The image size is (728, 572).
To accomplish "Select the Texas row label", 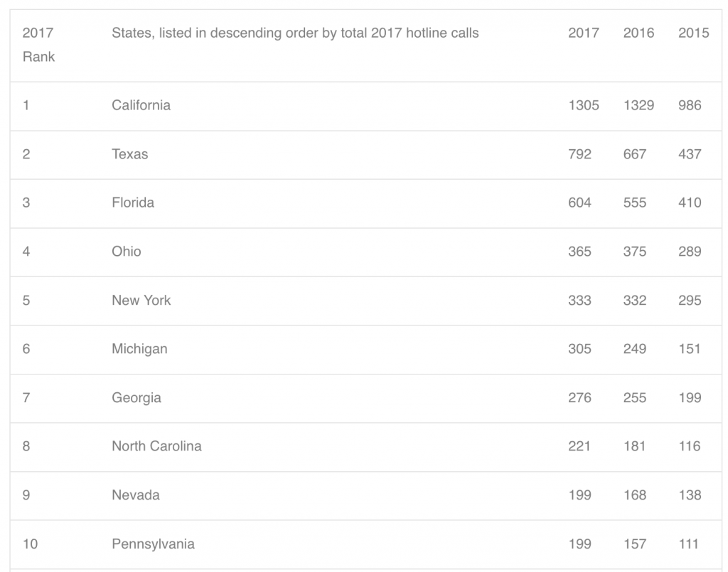I will click(x=130, y=154).
